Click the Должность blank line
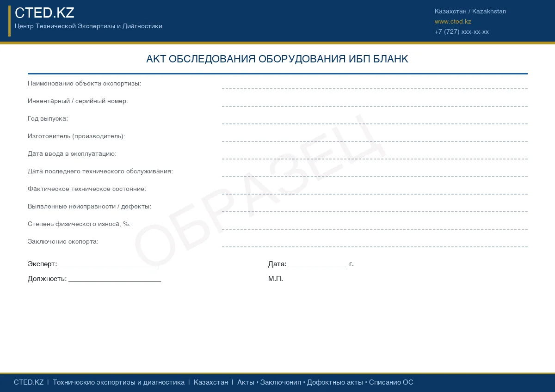Viewport: 555px width, 392px height. coord(115,279)
